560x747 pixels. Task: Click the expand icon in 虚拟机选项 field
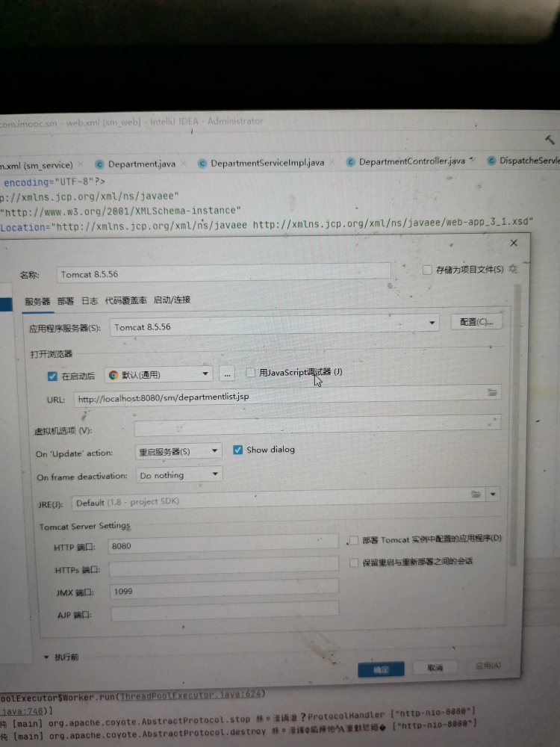pyautogui.click(x=492, y=422)
